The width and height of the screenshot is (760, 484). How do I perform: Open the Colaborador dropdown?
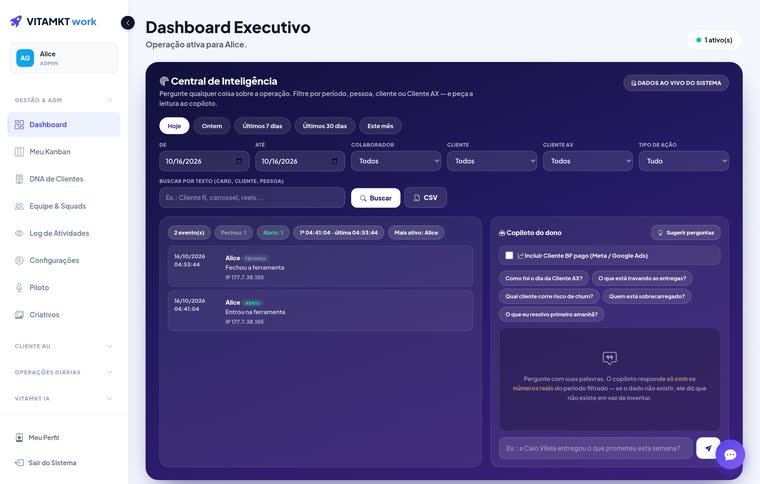coord(396,161)
